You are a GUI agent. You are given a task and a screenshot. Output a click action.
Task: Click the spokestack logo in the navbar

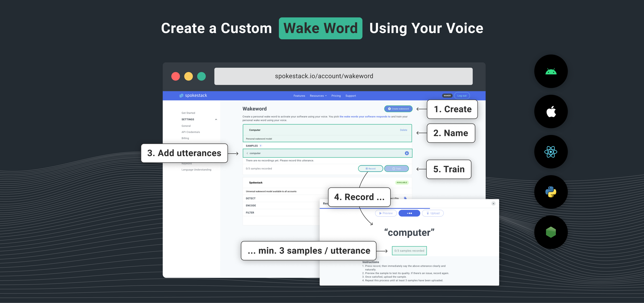click(193, 96)
